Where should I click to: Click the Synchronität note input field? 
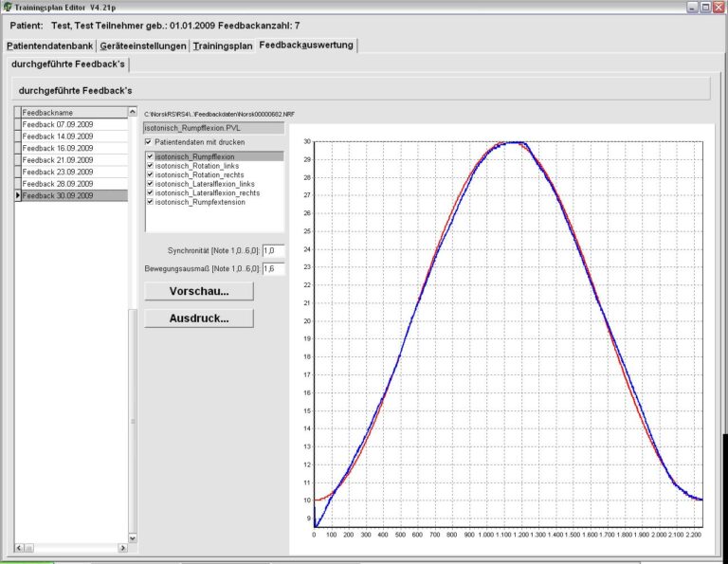coord(272,250)
